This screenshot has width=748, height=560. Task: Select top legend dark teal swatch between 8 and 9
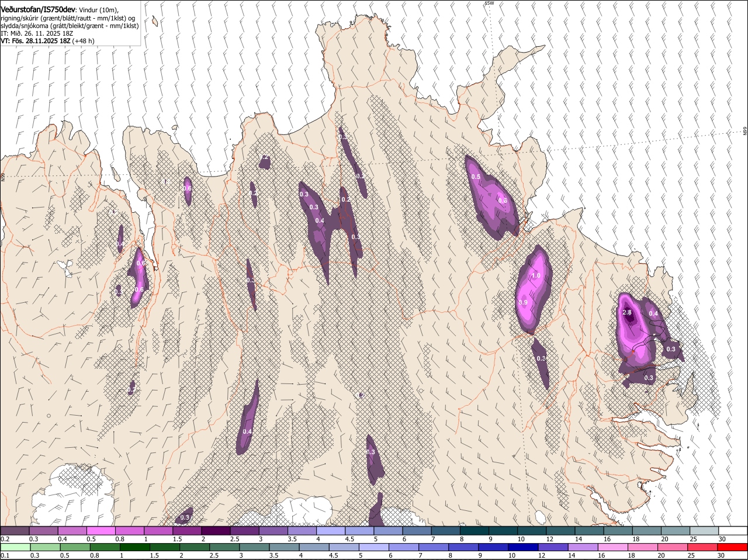(x=474, y=531)
